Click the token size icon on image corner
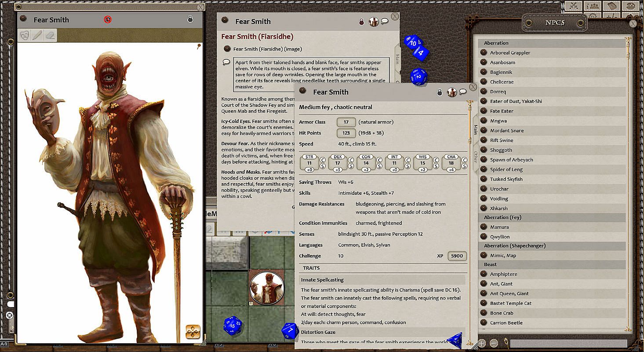Viewport: 644px width, 352px height. [193, 331]
